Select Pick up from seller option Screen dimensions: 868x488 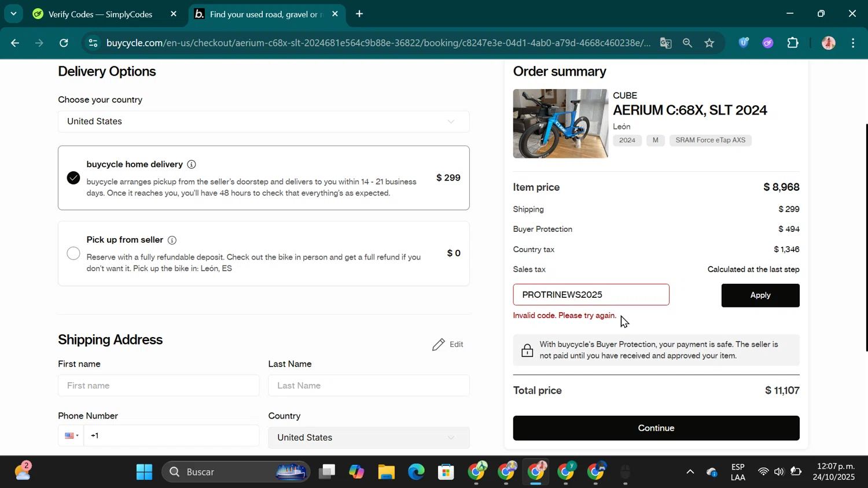tap(73, 253)
